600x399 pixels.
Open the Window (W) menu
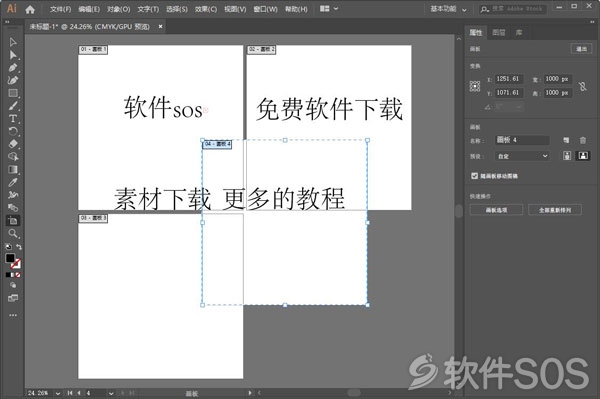click(265, 9)
